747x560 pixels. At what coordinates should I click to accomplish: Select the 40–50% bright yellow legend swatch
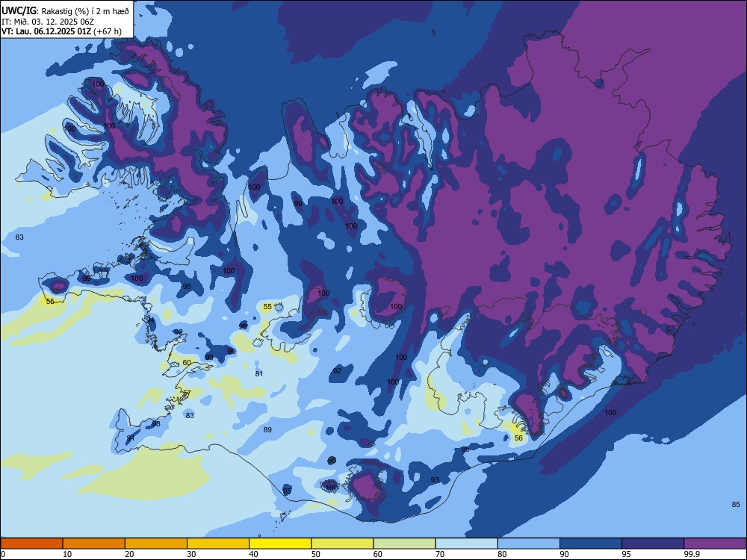point(280,544)
